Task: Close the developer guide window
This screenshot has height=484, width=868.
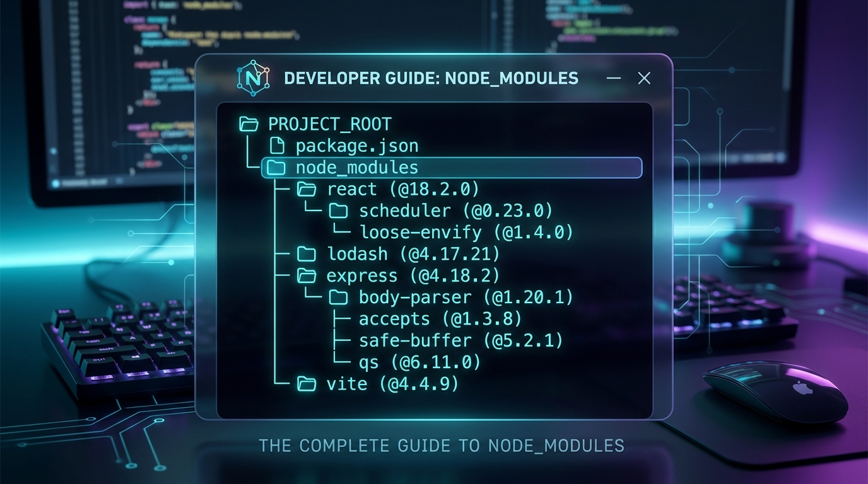Action: pos(644,78)
